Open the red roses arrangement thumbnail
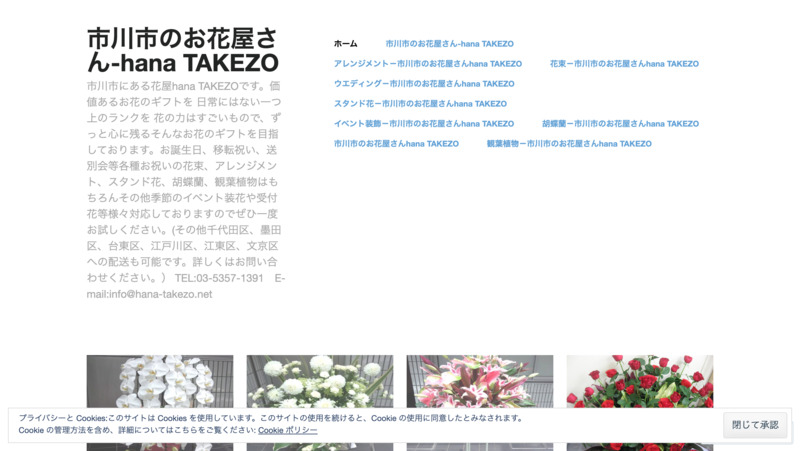This screenshot has width=800, height=451. pyautogui.click(x=640, y=381)
